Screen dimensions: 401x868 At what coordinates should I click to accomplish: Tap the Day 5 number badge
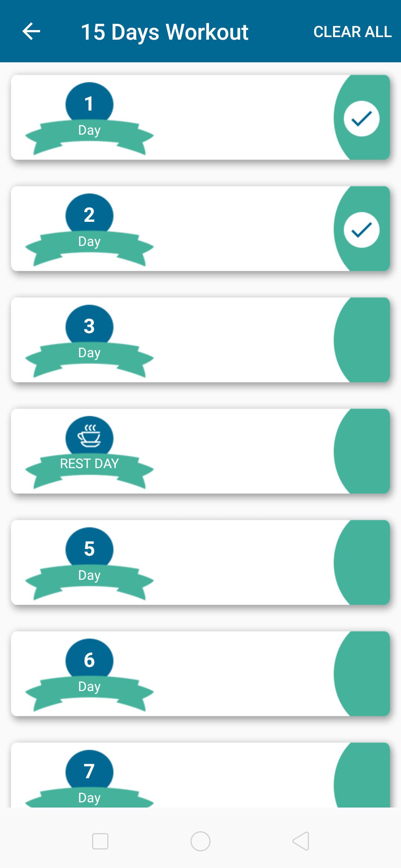89,548
